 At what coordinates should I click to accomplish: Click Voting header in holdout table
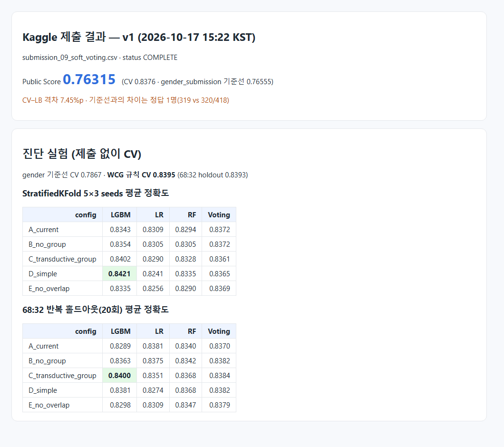click(219, 331)
